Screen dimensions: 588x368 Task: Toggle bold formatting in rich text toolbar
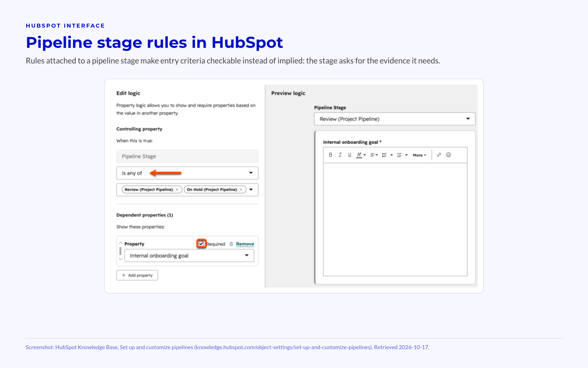pyautogui.click(x=331, y=155)
